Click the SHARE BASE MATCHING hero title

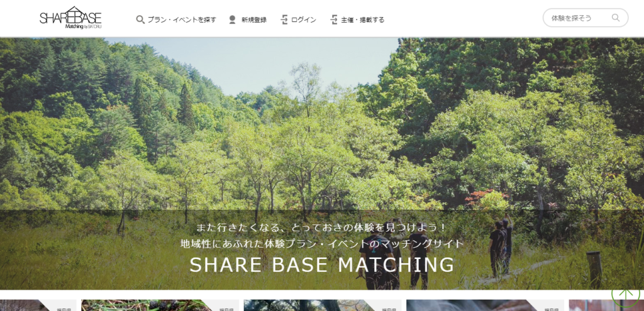click(x=322, y=265)
